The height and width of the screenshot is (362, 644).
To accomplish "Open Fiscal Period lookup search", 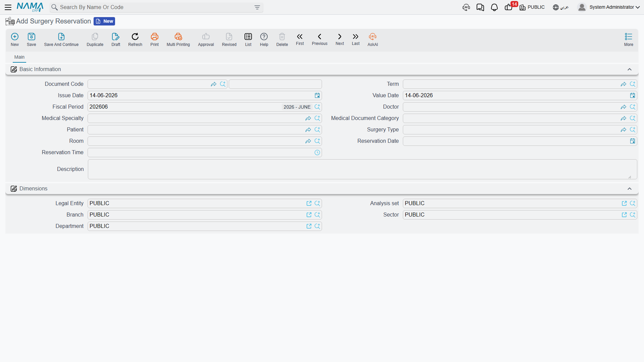I will (x=317, y=107).
